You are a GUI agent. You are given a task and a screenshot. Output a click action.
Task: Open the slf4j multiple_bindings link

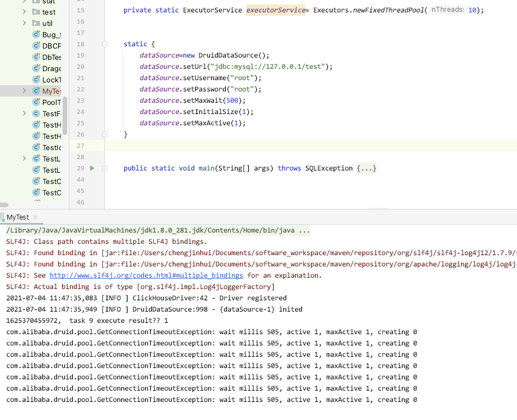click(146, 275)
